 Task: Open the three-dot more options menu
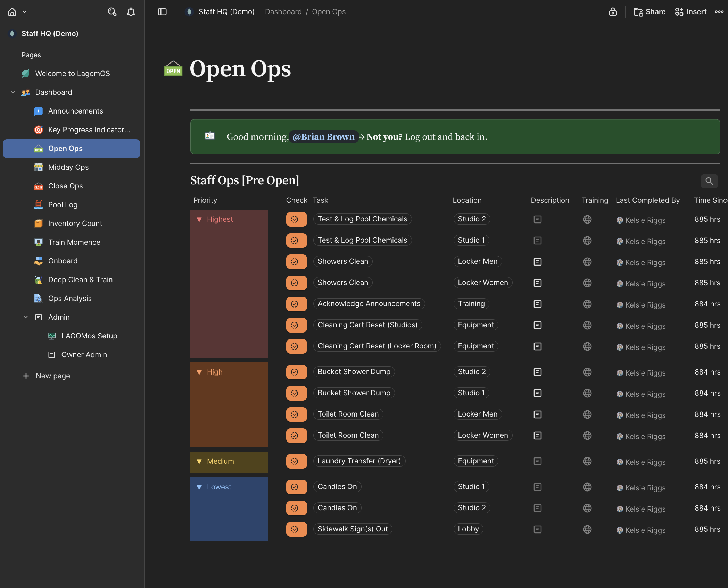click(x=719, y=12)
